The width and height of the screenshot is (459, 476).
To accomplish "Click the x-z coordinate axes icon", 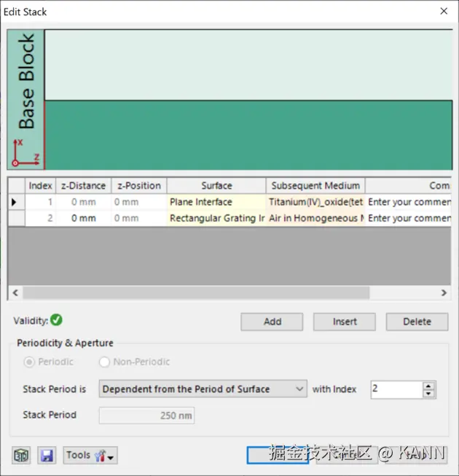I will point(26,153).
